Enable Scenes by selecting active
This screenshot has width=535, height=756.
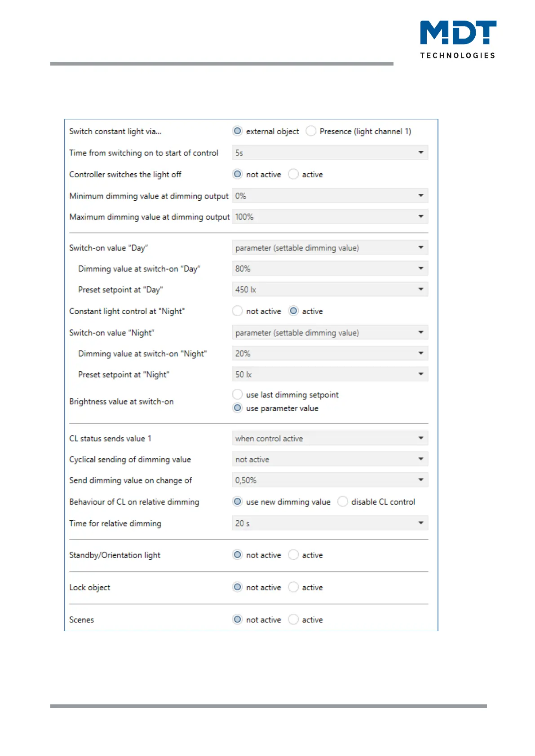[x=293, y=620]
